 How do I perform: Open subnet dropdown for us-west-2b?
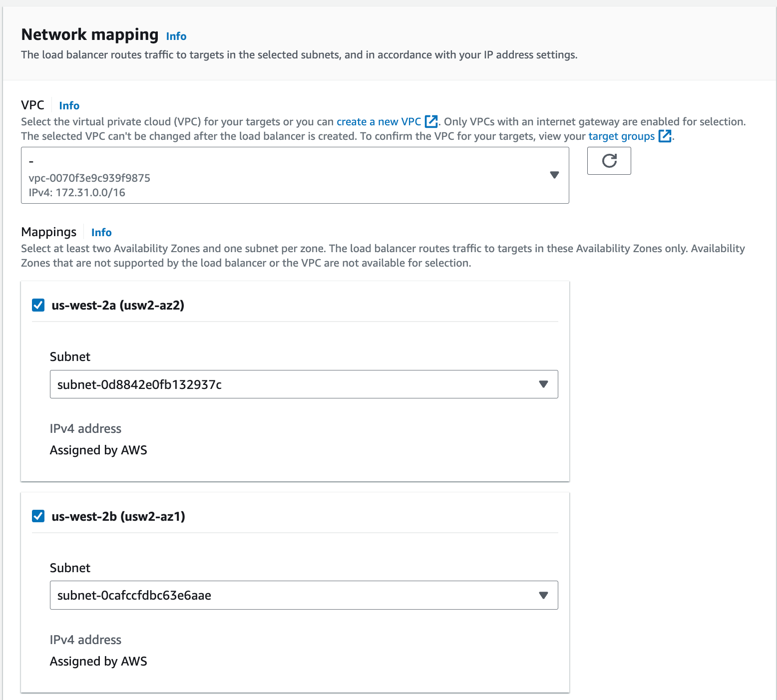pos(304,595)
